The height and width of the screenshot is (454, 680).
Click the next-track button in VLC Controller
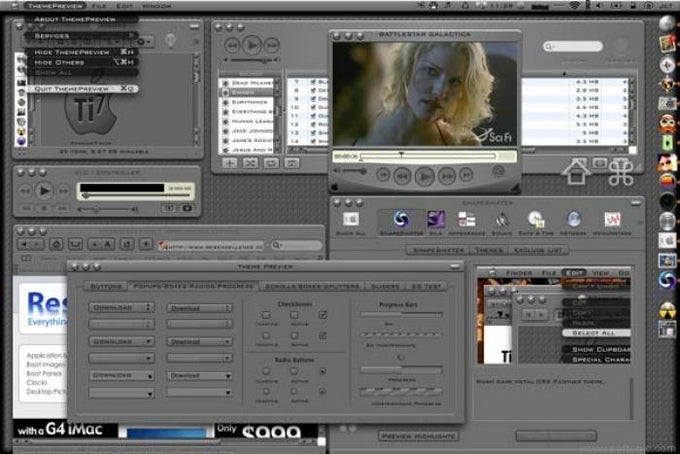(x=63, y=191)
